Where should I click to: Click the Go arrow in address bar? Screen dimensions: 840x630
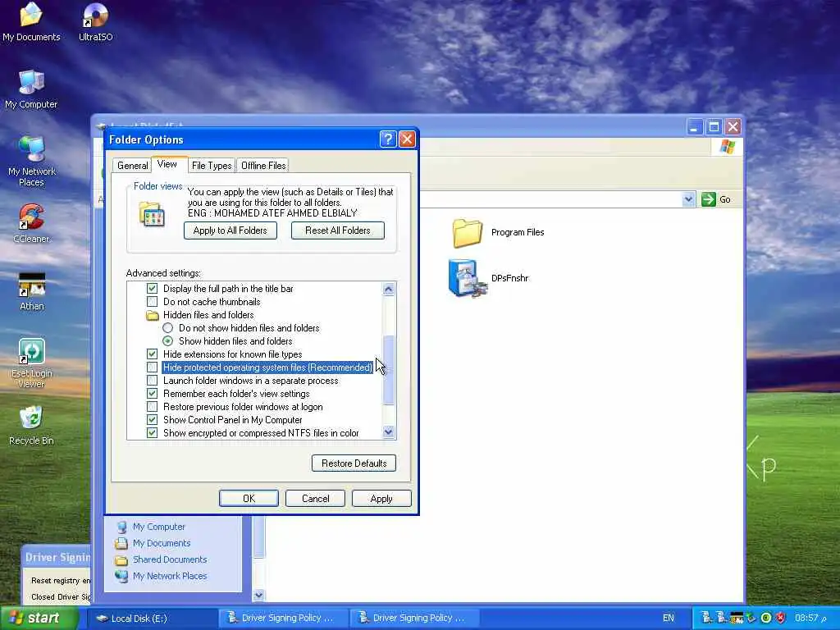(708, 199)
